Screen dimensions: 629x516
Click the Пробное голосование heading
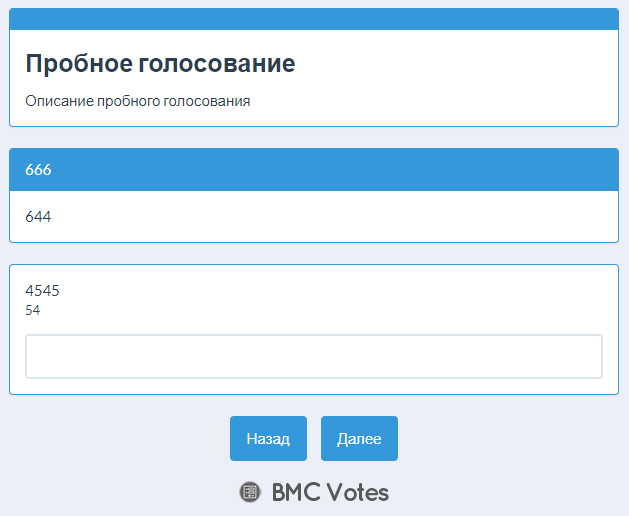click(160, 63)
